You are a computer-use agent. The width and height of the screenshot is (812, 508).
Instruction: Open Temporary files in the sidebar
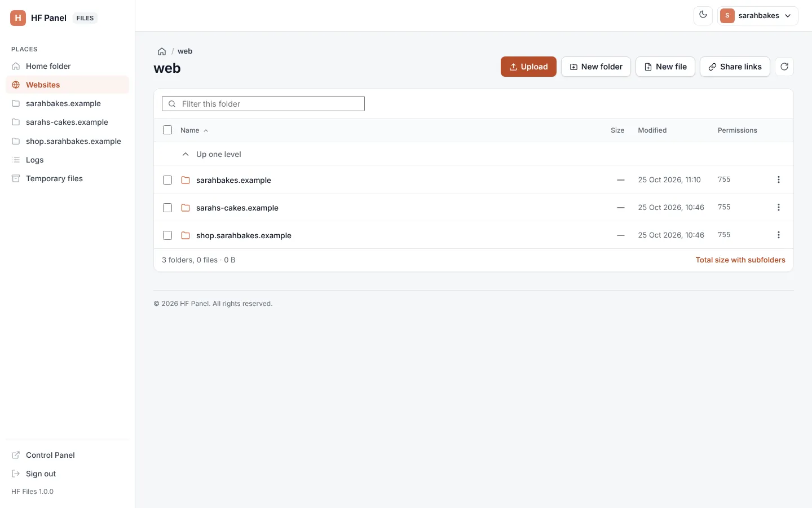(x=67, y=178)
